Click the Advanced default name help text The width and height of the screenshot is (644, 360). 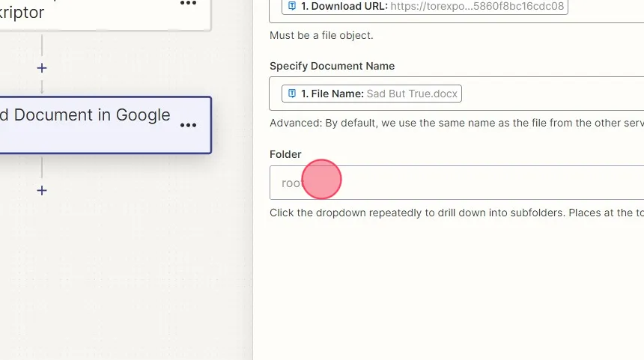pos(457,123)
